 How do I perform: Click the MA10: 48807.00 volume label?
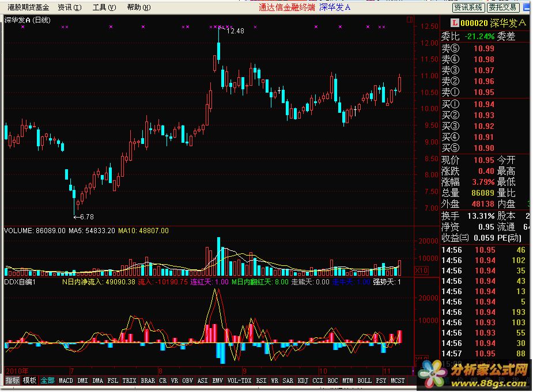click(143, 231)
